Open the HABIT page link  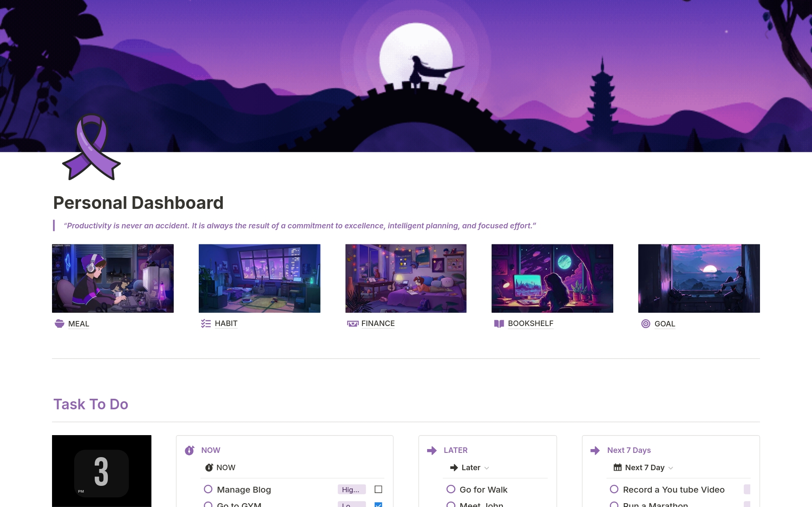tap(226, 323)
